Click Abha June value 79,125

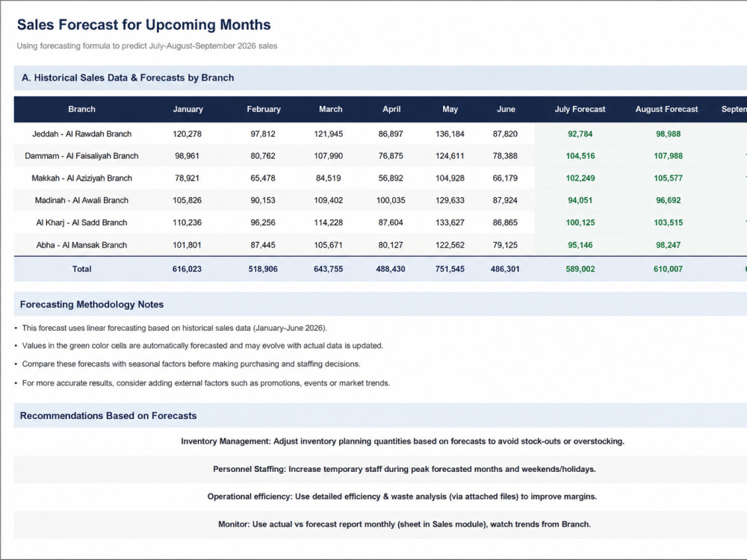505,245
